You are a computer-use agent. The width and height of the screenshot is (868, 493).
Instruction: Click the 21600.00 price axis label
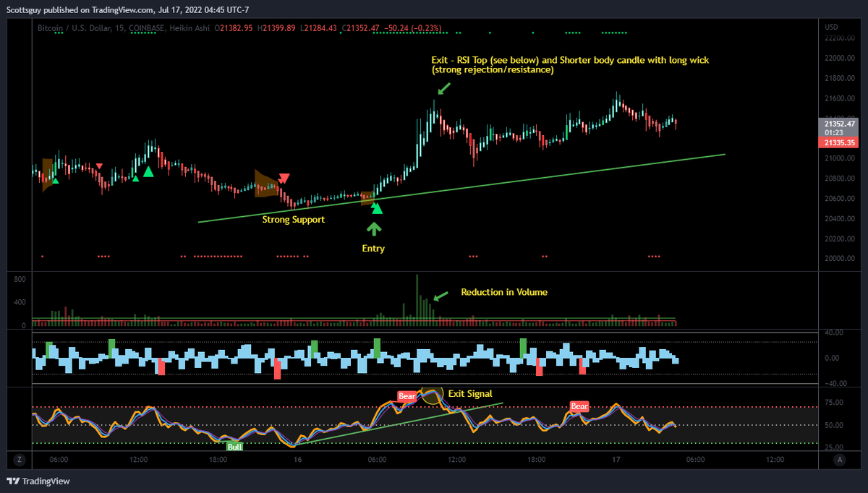coord(839,98)
